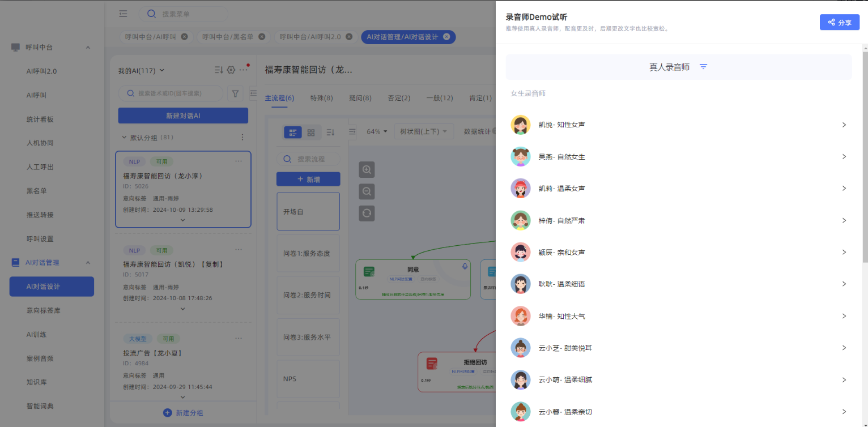Close the 呼叫中台/黑名单 tab
Screen dimensions: 868x427
pyautogui.click(x=261, y=37)
